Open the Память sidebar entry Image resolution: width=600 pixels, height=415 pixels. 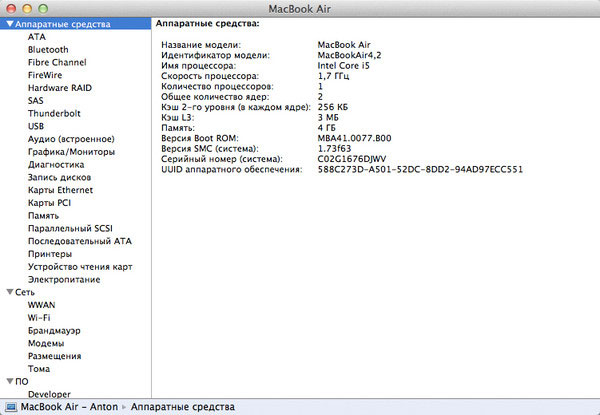coord(43,215)
